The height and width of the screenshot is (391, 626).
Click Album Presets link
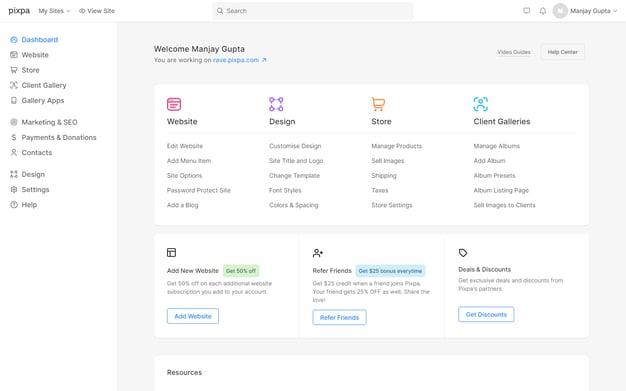[x=494, y=176]
